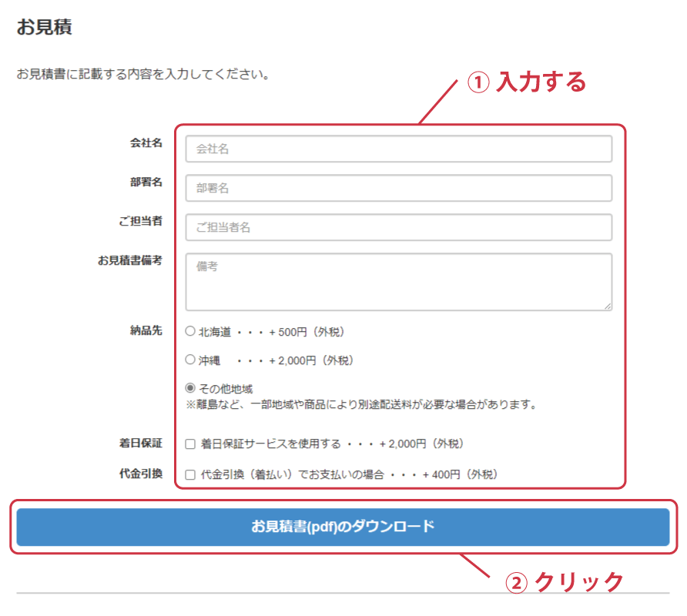Click the 部署名 field label
Screen dimensions: 687x616
tap(146, 182)
